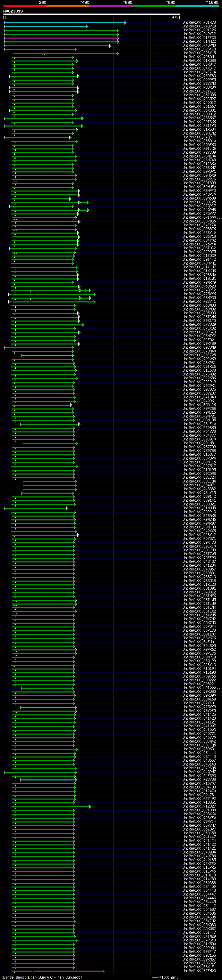This screenshot has height=980, width=222.
Task: Select label UniRef100_A2SY18
Action: coord(199,49)
